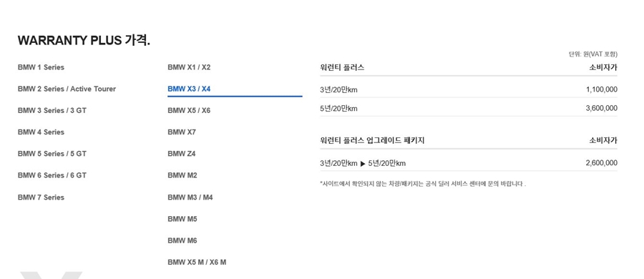Select BMW Z4 entry
Image resolution: width=644 pixels, height=279 pixels.
182,154
